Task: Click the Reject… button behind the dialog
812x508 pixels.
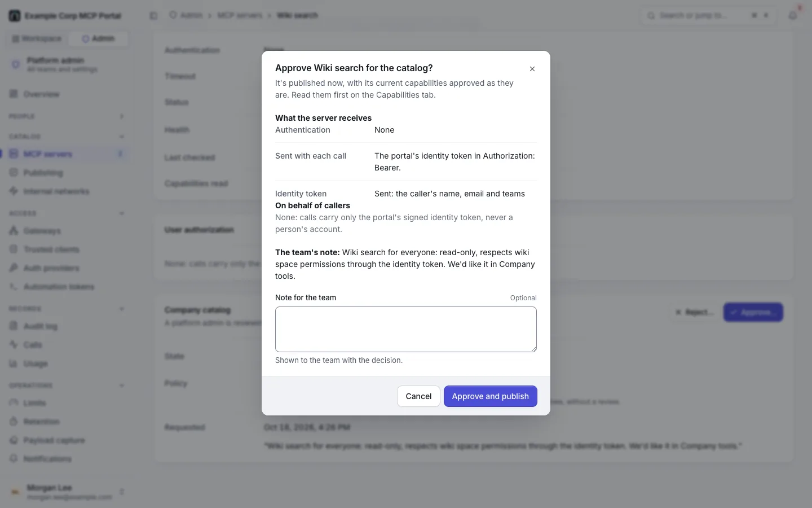Action: tap(695, 312)
